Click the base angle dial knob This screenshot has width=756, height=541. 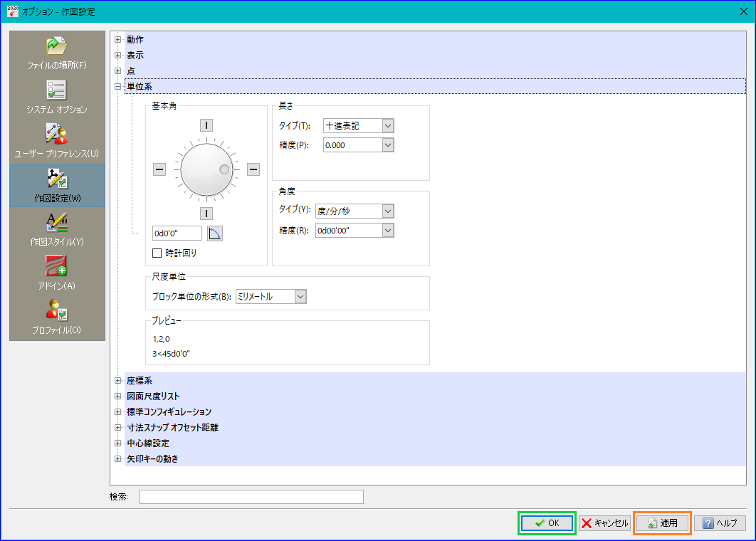point(207,169)
